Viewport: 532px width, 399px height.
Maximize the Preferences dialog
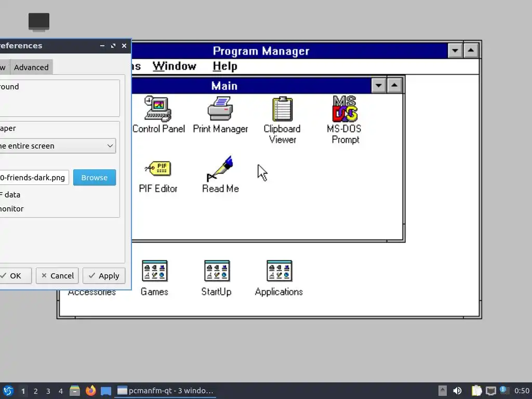click(x=113, y=46)
